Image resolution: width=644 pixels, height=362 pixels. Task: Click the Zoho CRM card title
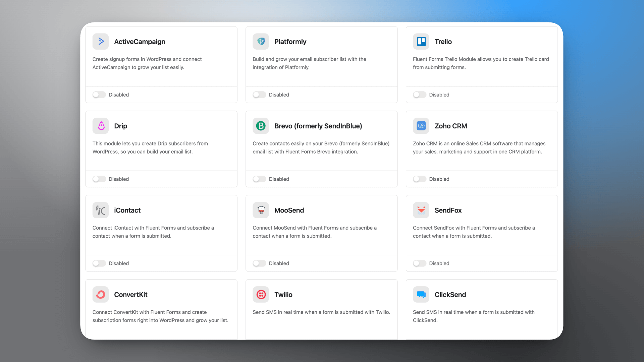[450, 126]
